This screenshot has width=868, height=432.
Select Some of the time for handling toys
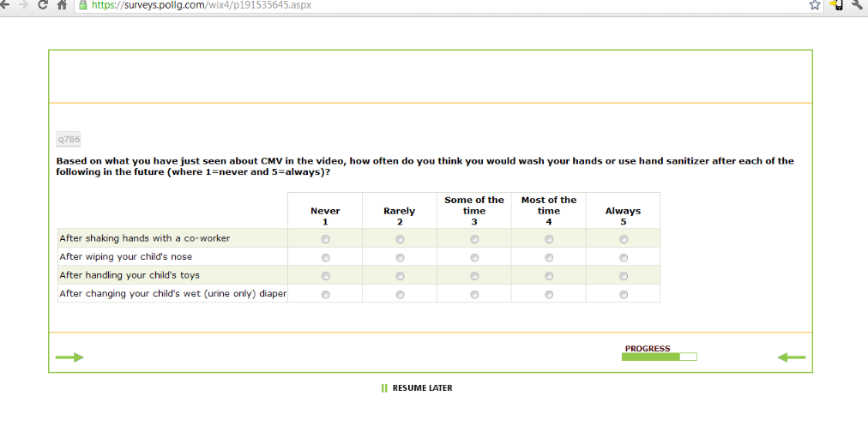pyautogui.click(x=474, y=276)
